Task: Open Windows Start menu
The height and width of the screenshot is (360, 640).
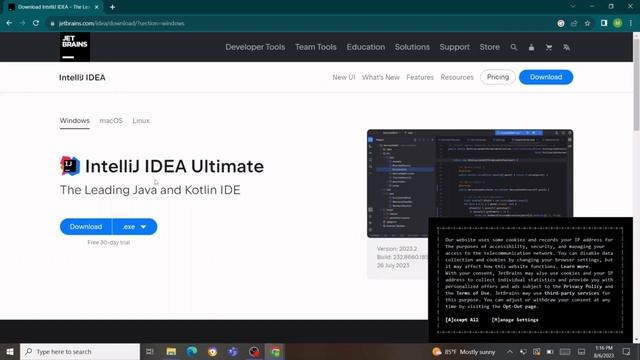Action: pos(10,351)
